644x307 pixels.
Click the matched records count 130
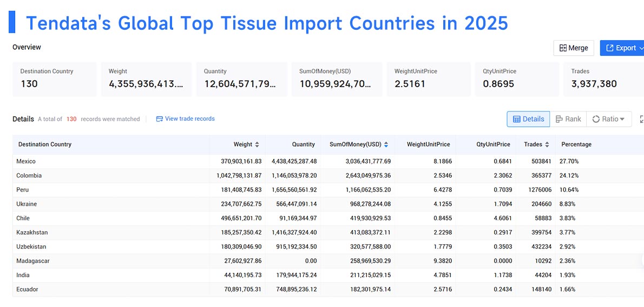click(x=71, y=119)
